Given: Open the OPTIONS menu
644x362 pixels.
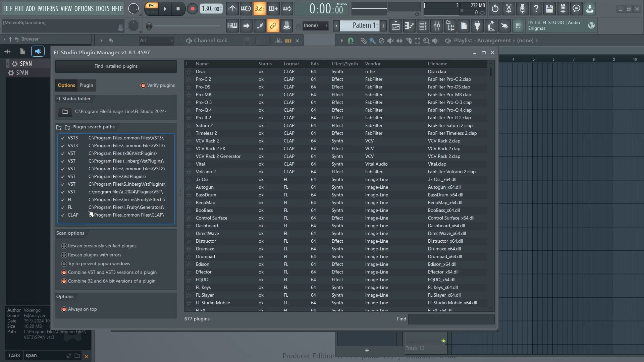Looking at the screenshot, I should pyautogui.click(x=84, y=9).
